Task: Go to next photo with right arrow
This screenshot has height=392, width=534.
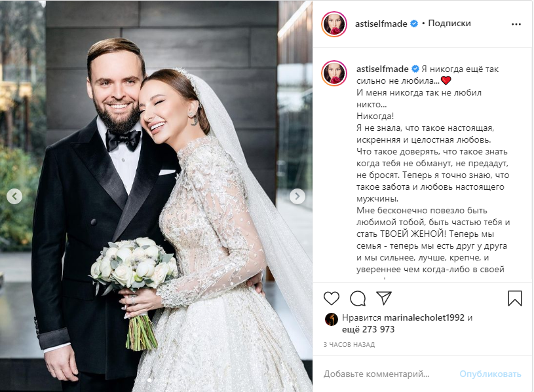Action: pyautogui.click(x=297, y=196)
